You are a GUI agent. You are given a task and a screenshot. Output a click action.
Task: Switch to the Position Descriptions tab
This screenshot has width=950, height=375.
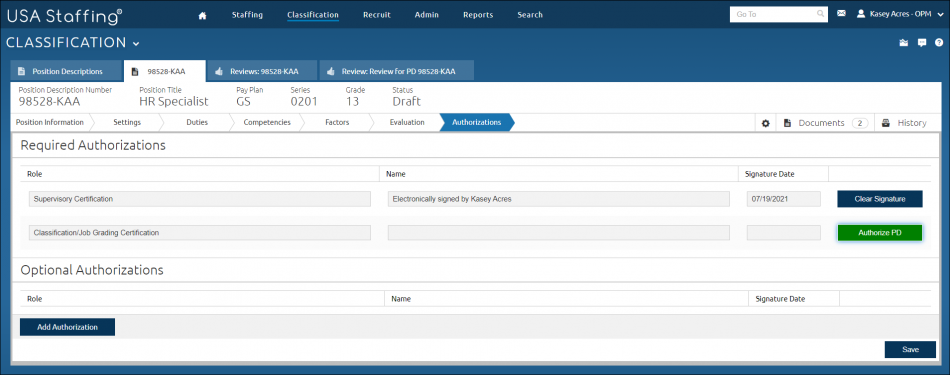(x=67, y=71)
